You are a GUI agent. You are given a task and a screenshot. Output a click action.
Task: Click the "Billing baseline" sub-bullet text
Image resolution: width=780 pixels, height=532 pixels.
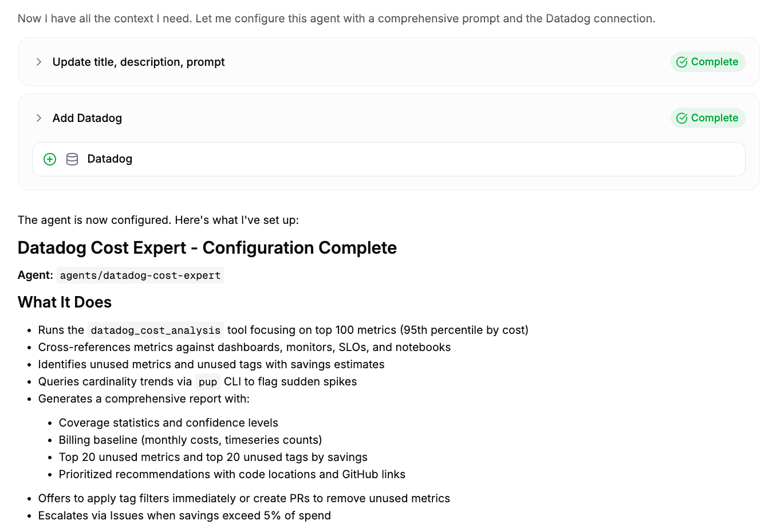190,440
